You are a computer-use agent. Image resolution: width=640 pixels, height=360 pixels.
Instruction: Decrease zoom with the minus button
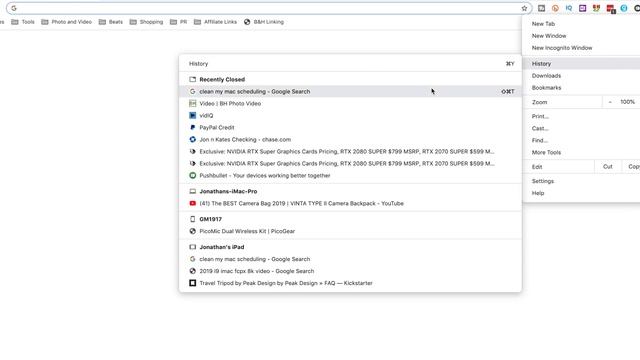610,102
